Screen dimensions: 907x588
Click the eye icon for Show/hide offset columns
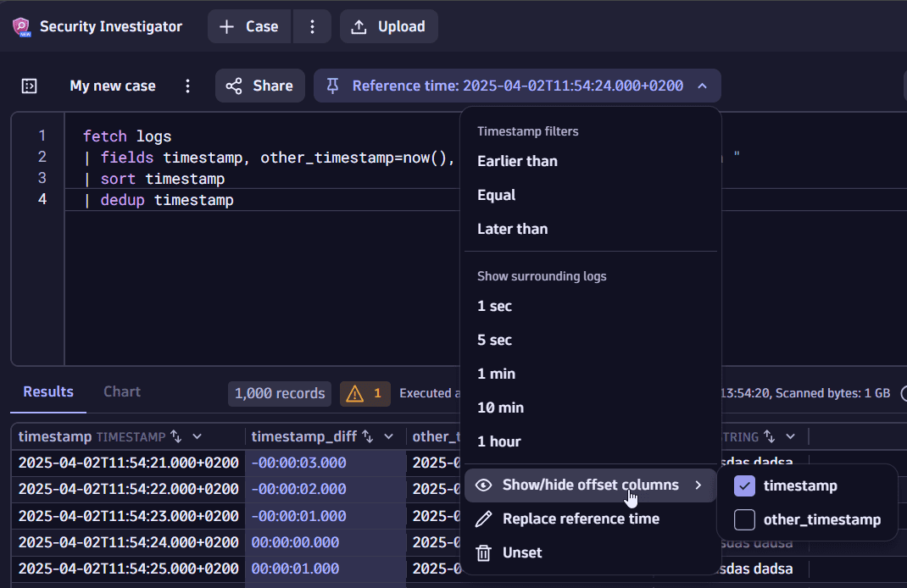coord(483,485)
